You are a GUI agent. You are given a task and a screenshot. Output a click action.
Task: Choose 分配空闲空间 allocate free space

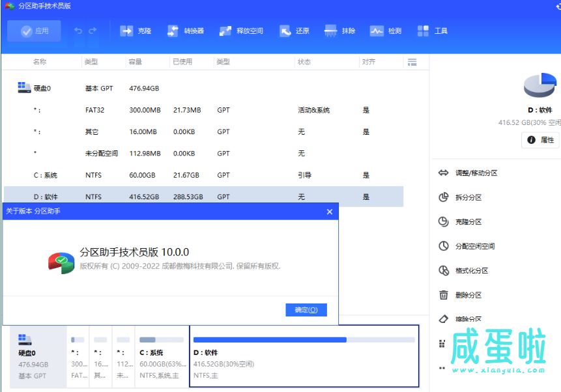(467, 246)
